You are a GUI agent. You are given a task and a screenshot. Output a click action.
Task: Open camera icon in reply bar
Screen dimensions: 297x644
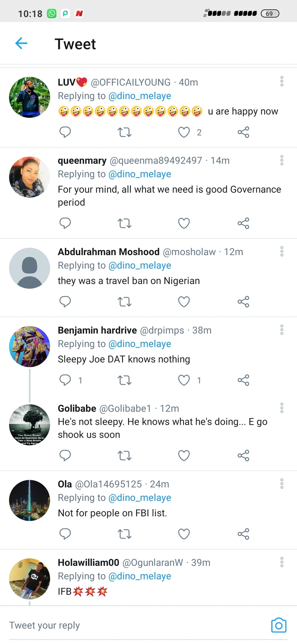coord(278,625)
